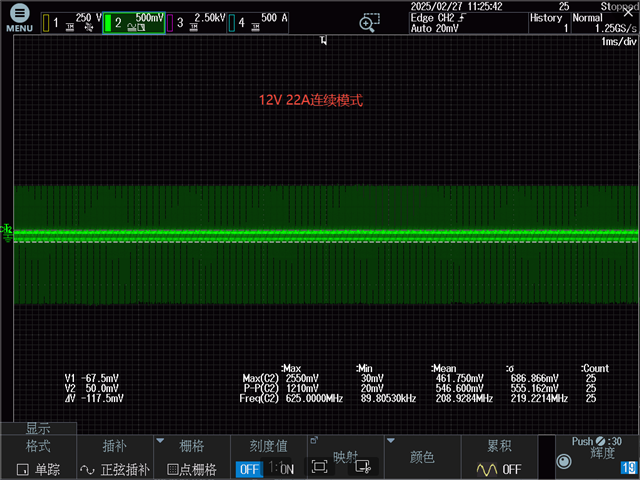
Task: Click the :Count column header
Action: [595, 368]
